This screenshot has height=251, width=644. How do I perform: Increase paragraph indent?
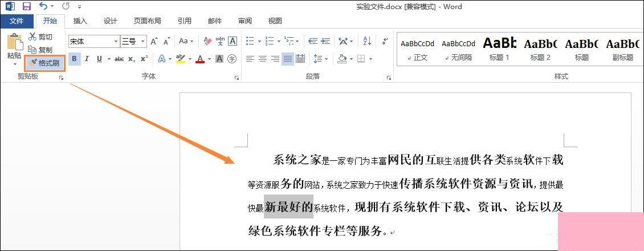coord(325,41)
